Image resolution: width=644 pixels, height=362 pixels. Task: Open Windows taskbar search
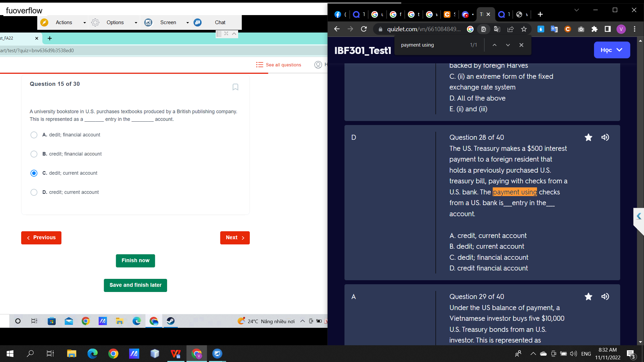coord(30,354)
